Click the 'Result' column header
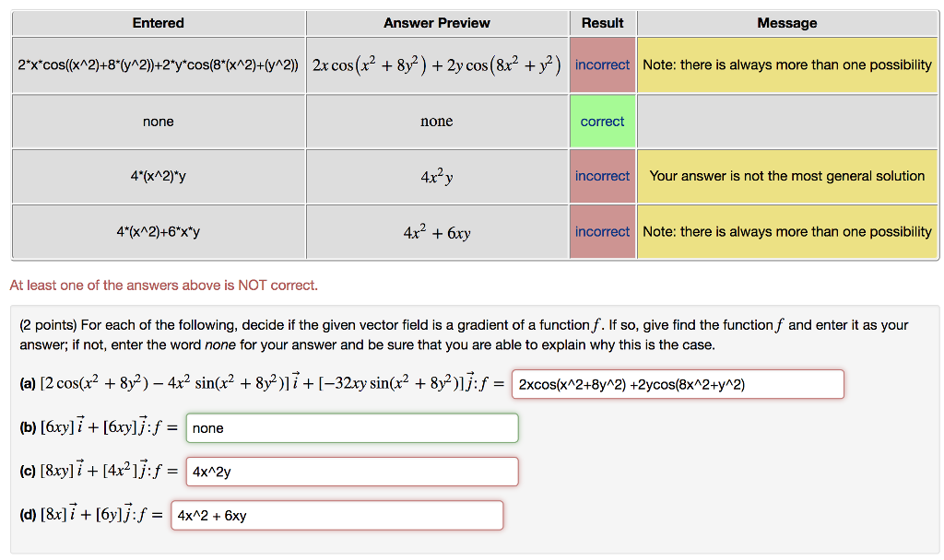The width and height of the screenshot is (944, 560). [x=602, y=23]
